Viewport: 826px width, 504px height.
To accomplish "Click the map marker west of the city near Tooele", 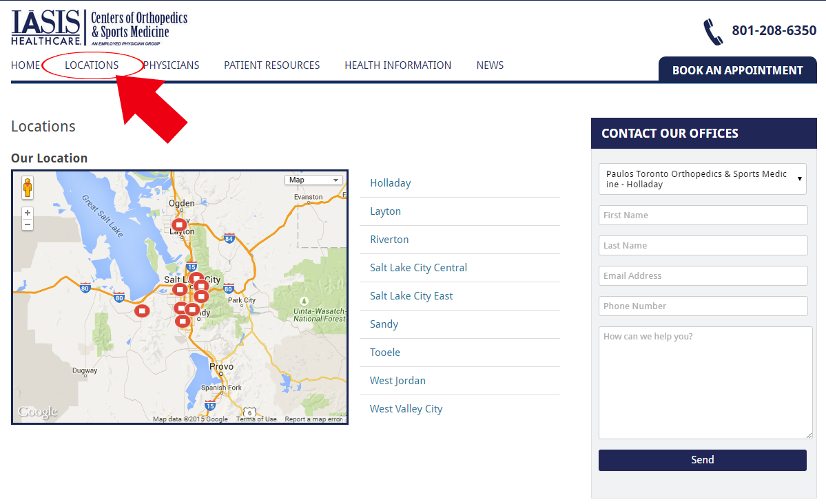I will click(142, 311).
